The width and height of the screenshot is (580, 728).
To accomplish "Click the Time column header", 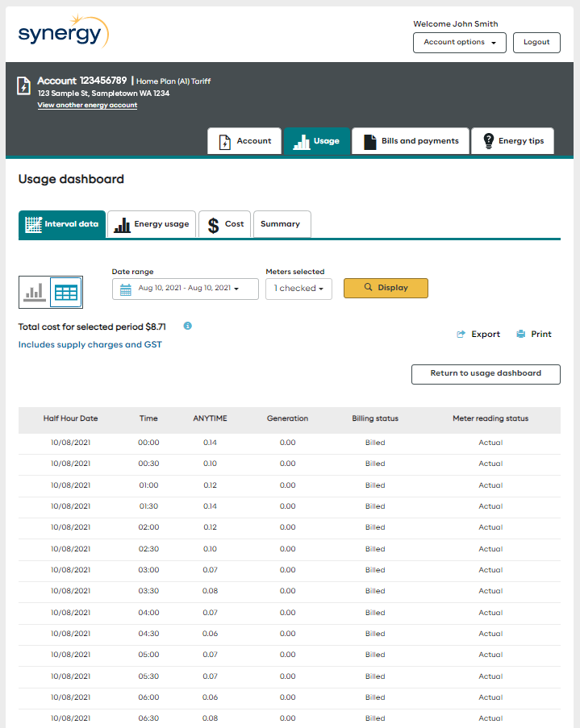I will tap(148, 418).
